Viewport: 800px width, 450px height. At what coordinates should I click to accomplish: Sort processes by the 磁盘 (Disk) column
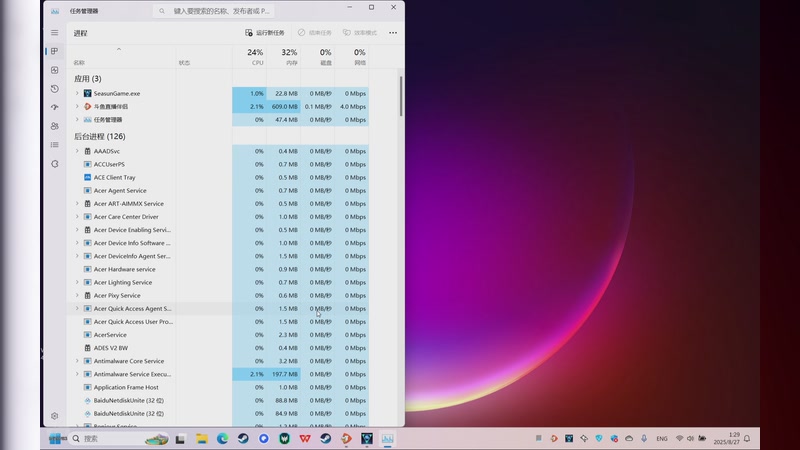(317, 57)
